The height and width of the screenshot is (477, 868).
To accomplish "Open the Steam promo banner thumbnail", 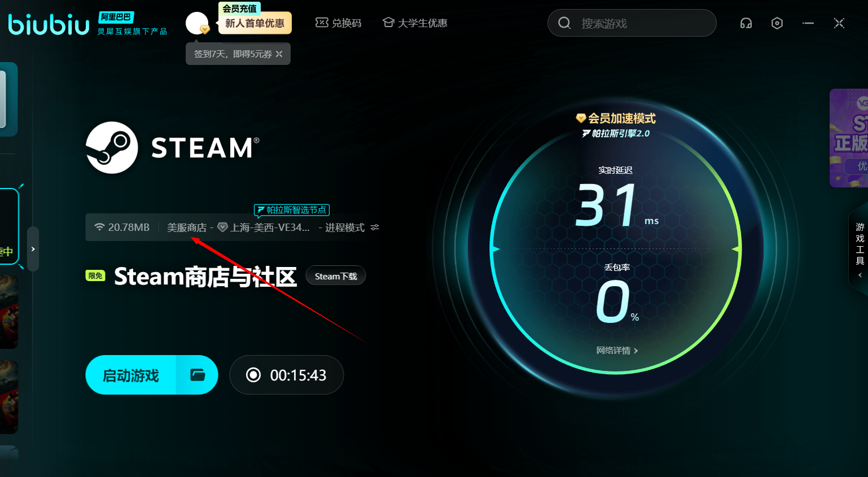I will 849,138.
